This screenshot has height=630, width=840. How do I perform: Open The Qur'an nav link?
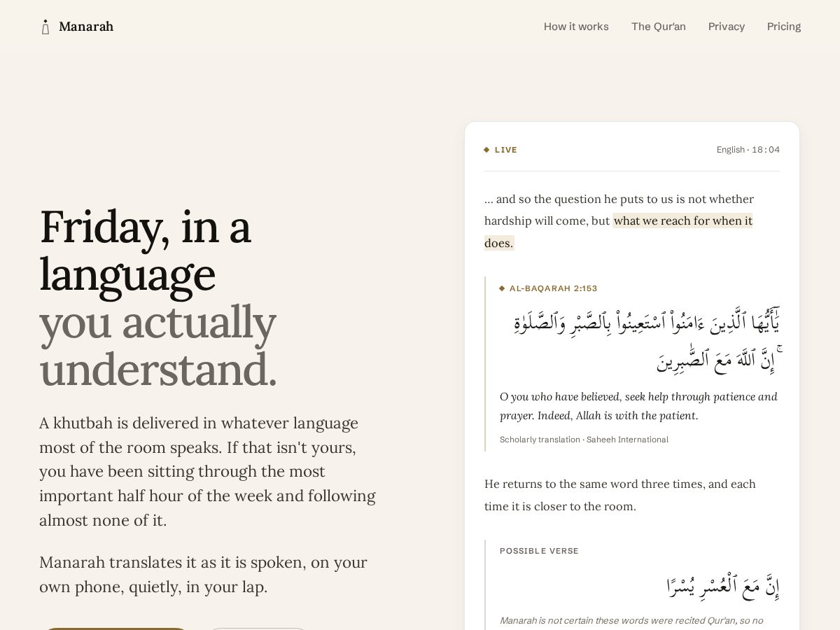659,27
